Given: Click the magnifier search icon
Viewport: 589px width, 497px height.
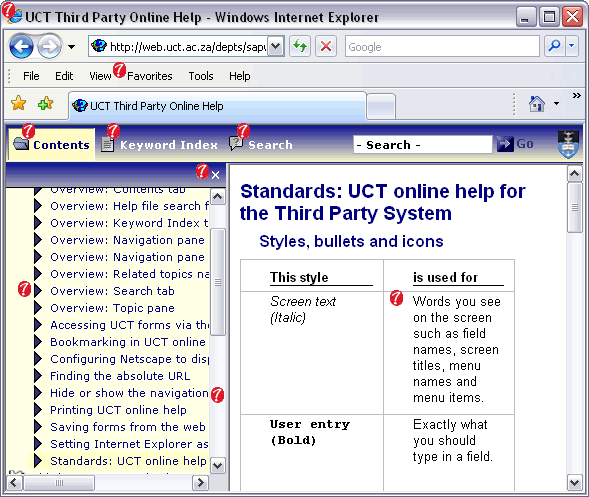Looking at the screenshot, I should [x=554, y=47].
